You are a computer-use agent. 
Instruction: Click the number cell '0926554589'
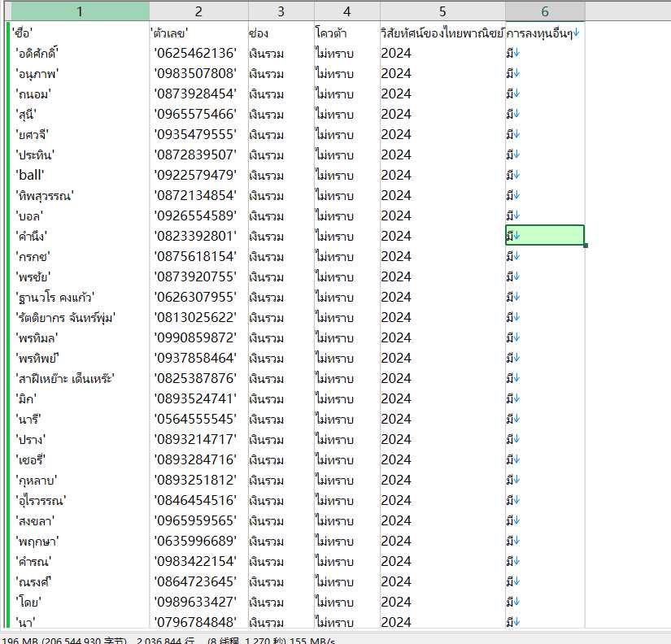coord(198,216)
